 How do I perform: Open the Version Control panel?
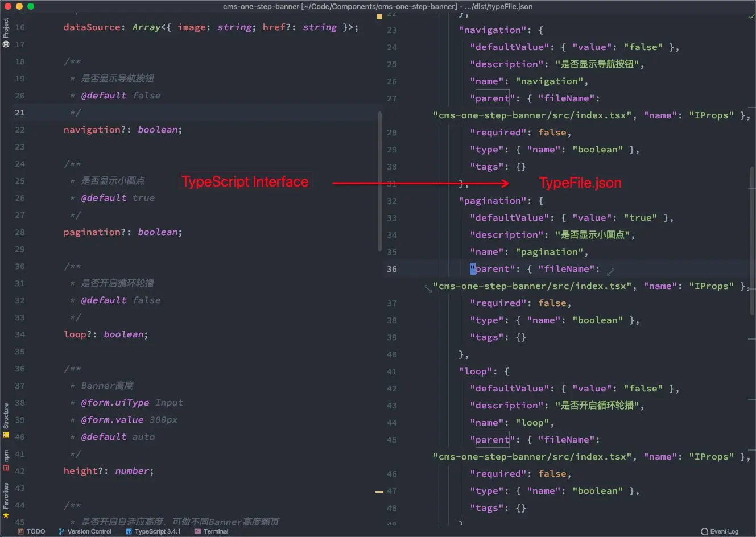[85, 531]
